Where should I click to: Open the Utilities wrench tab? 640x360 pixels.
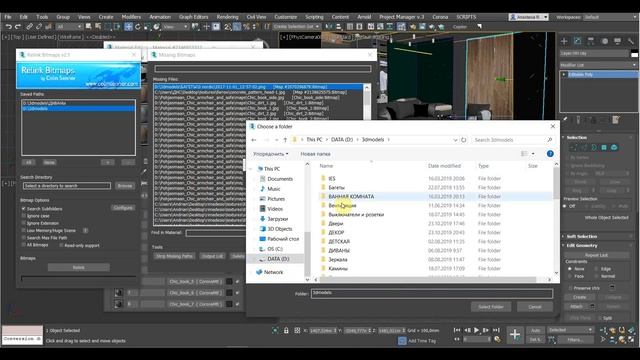(631, 41)
